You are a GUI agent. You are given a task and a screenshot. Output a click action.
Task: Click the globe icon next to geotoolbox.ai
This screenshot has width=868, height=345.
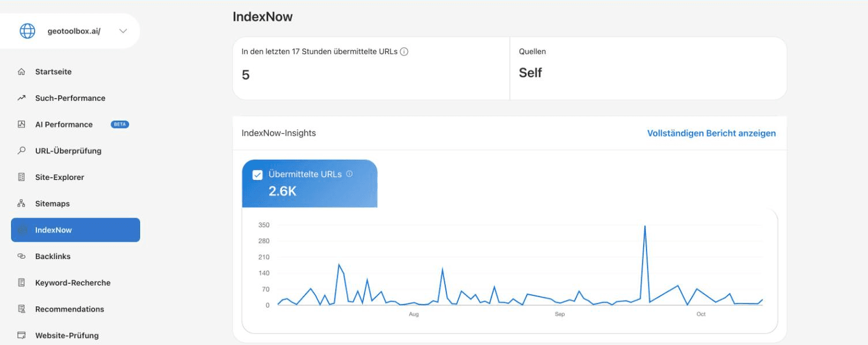pyautogui.click(x=28, y=31)
